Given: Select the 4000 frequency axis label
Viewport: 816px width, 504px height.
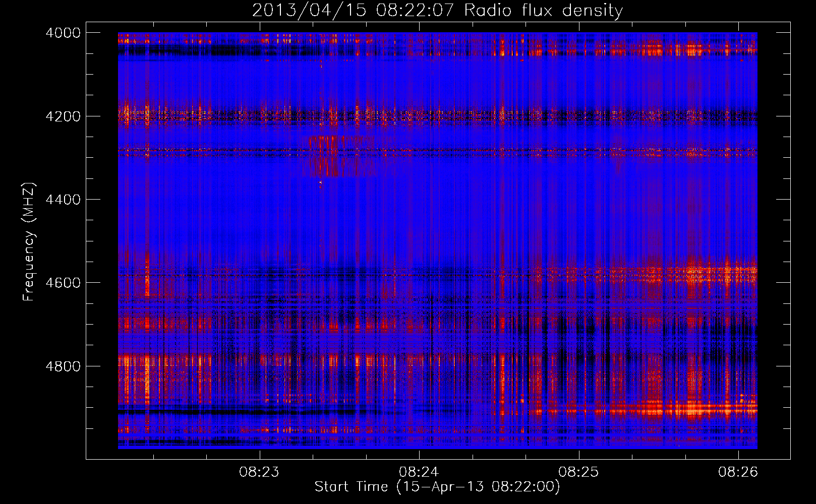Looking at the screenshot, I should coord(63,33).
